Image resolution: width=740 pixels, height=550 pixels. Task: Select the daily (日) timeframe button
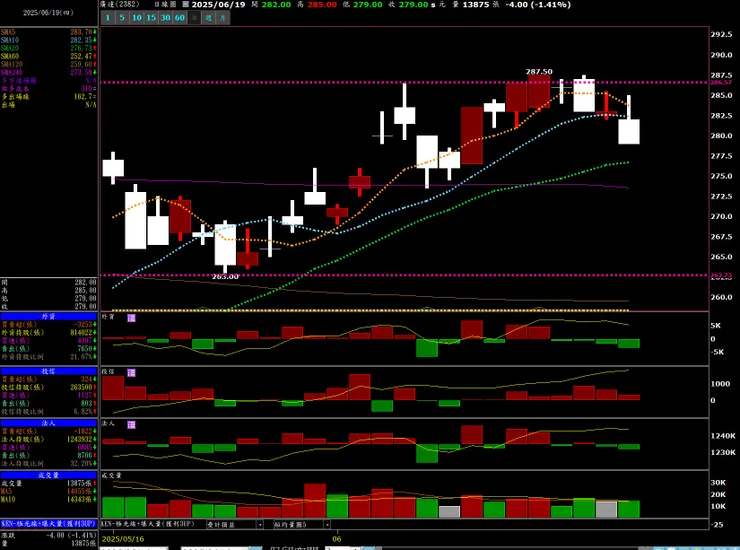tap(194, 18)
